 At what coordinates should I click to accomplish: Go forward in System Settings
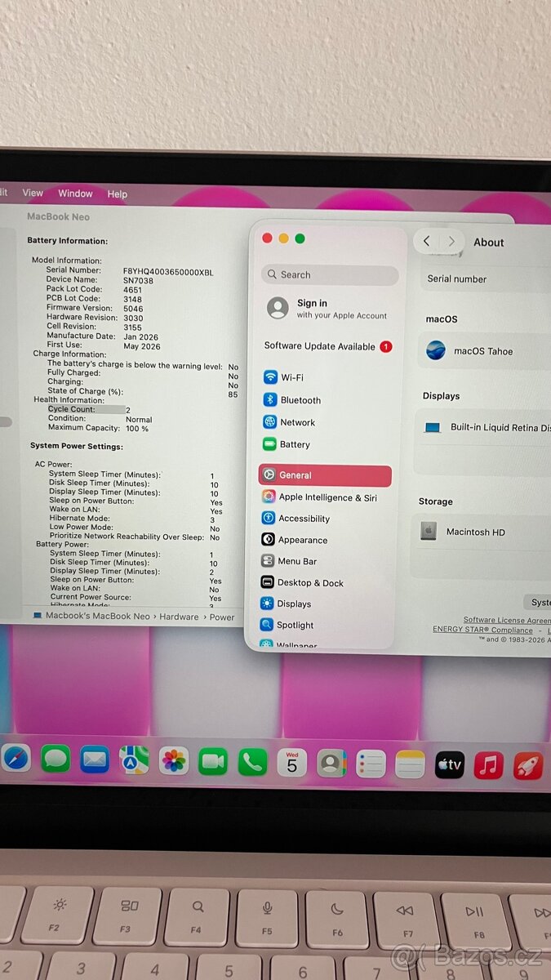pos(451,242)
